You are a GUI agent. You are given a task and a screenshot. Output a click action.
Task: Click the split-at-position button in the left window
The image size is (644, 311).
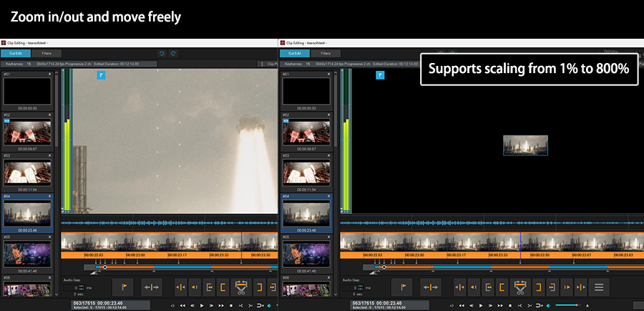click(152, 287)
